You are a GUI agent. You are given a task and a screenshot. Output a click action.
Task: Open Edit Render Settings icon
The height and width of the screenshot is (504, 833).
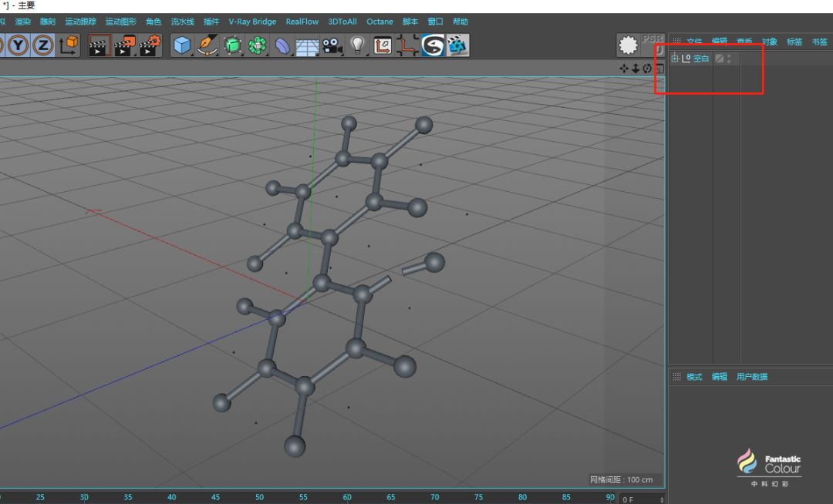point(150,45)
